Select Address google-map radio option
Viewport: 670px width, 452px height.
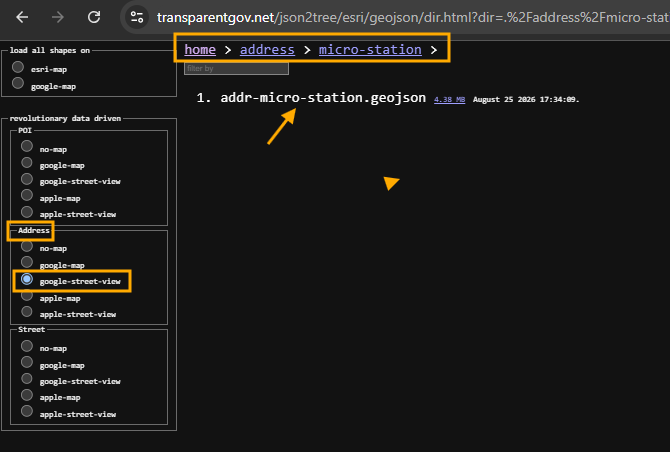[27, 262]
